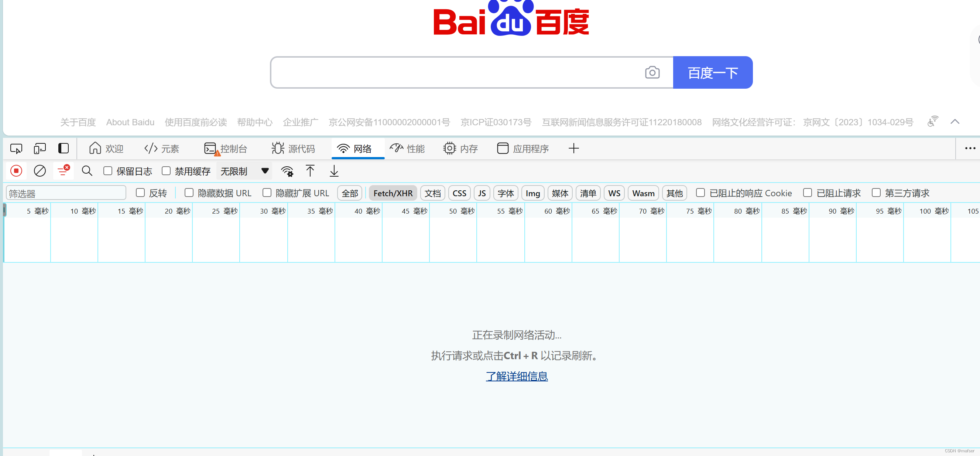Click the 筛选器 filter text field
This screenshot has width=980, height=456.
coord(66,193)
